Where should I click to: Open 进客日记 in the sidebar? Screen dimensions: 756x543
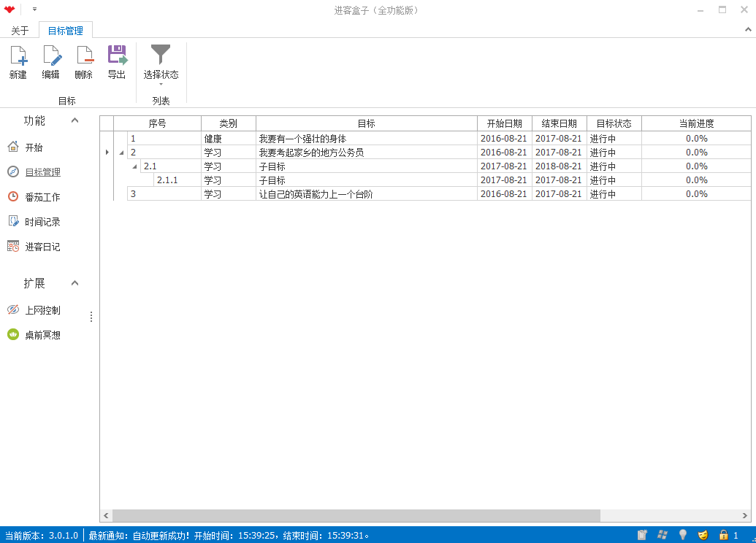(x=43, y=247)
